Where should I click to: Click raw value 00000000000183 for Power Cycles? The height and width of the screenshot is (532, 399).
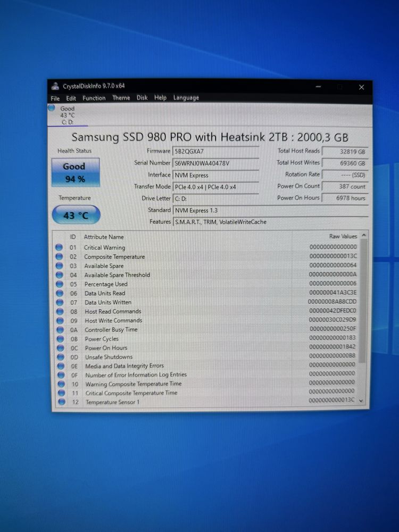tap(332, 338)
